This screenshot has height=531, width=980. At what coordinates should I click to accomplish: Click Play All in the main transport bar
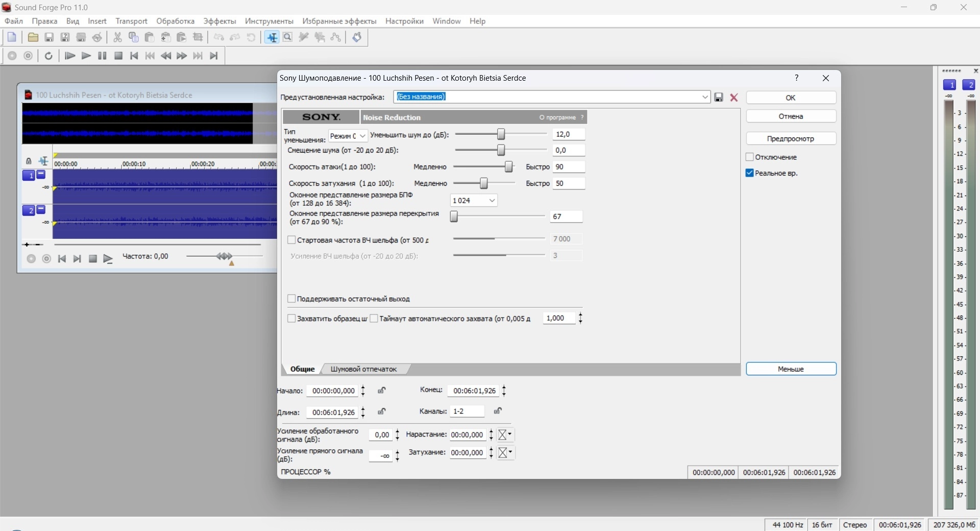point(70,56)
